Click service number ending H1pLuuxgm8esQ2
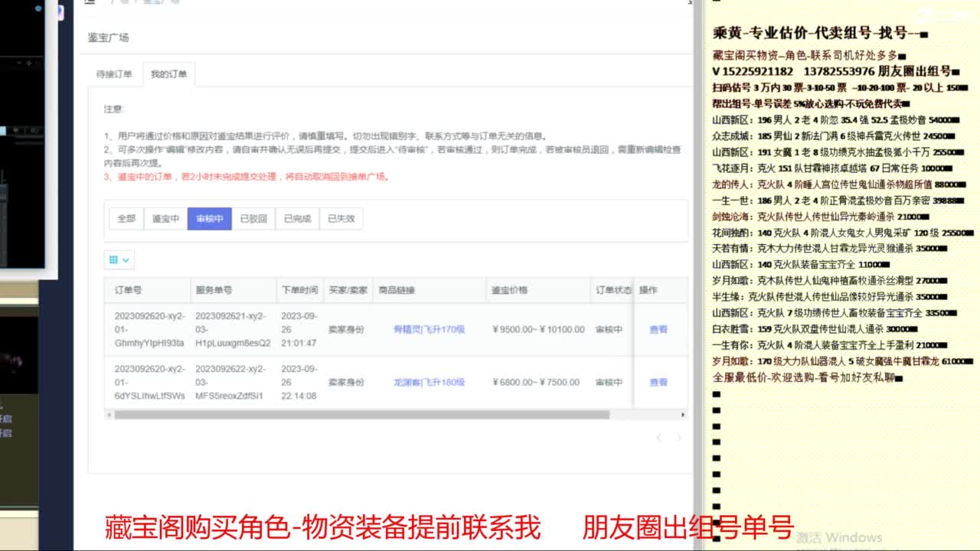 click(233, 330)
